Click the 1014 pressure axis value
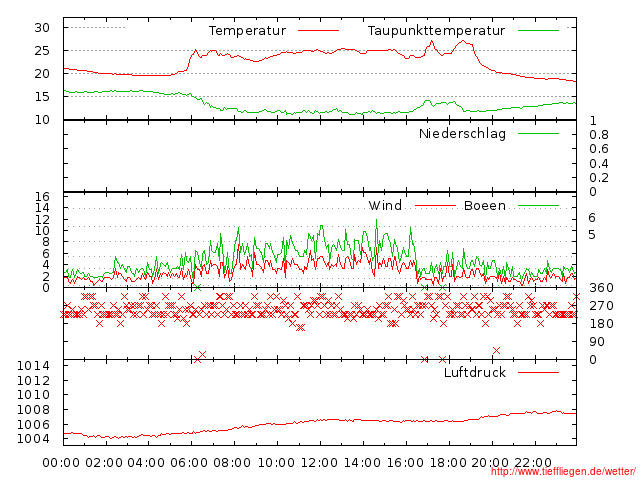 click(33, 366)
